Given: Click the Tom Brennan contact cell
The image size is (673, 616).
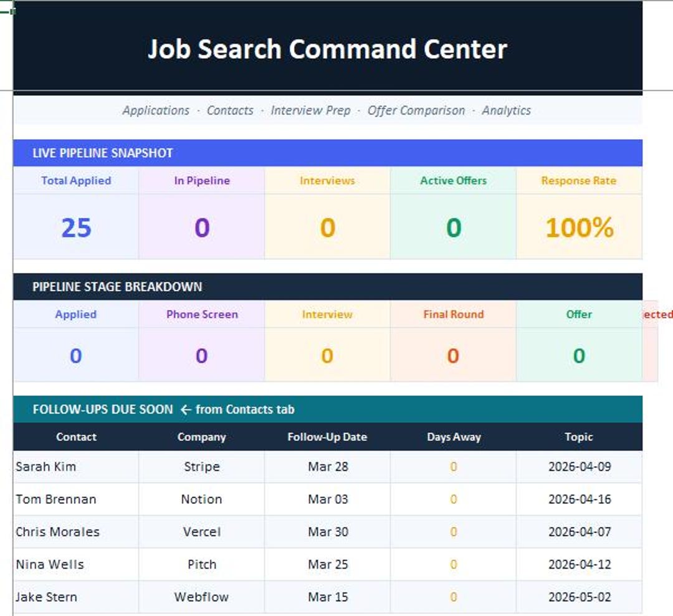Looking at the screenshot, I should [x=76, y=499].
